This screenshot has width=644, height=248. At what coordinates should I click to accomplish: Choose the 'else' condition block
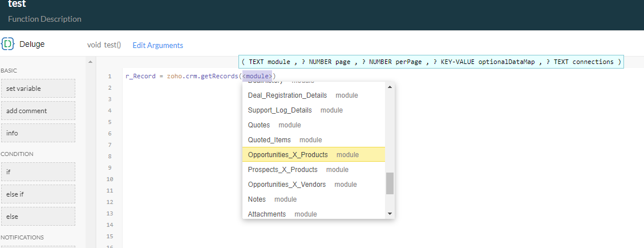pyautogui.click(x=38, y=216)
